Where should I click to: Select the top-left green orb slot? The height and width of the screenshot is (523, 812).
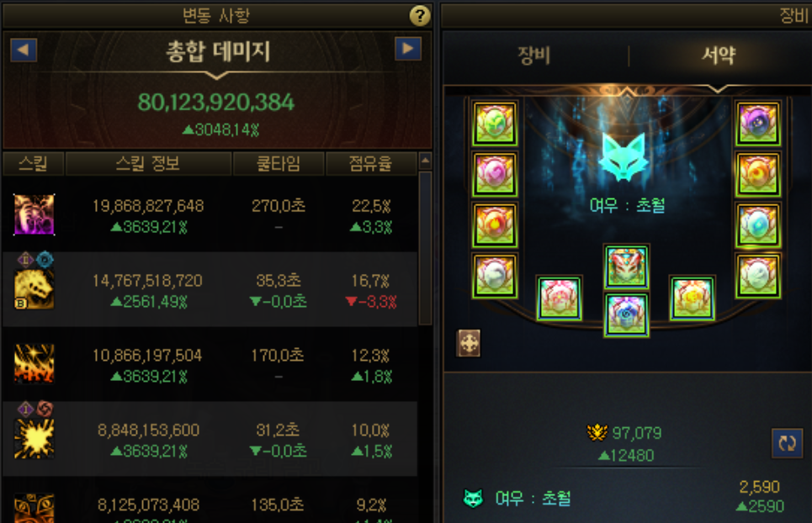[495, 123]
